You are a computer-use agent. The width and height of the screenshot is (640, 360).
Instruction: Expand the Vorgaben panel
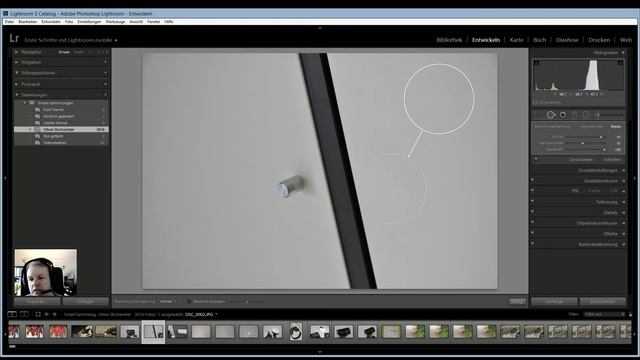pyautogui.click(x=17, y=62)
